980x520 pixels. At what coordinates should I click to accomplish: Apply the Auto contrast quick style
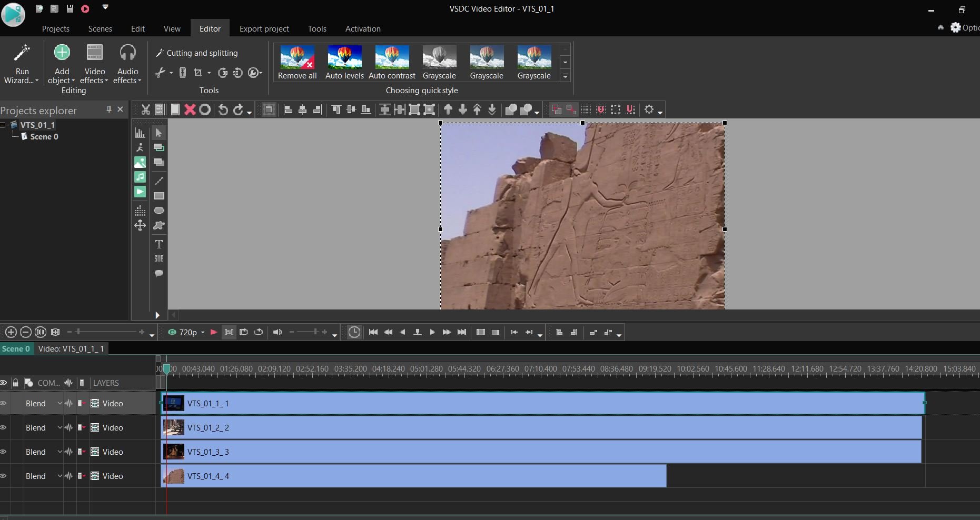pos(392,62)
